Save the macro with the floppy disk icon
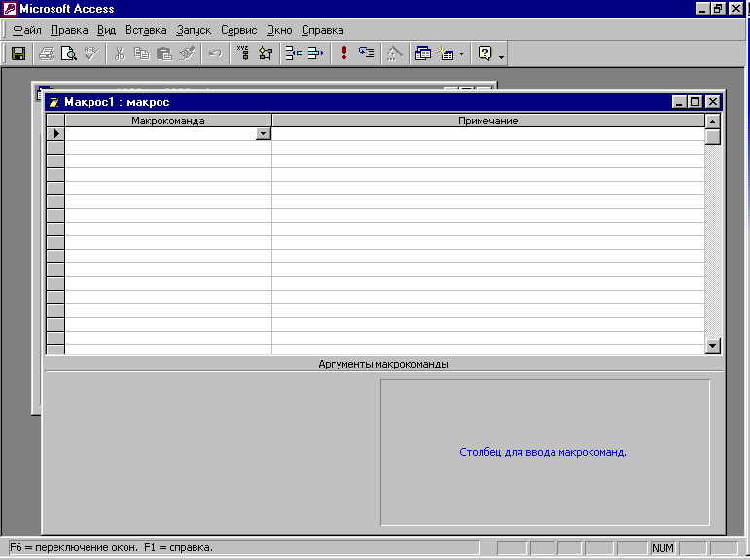The image size is (750, 560). pos(18,53)
